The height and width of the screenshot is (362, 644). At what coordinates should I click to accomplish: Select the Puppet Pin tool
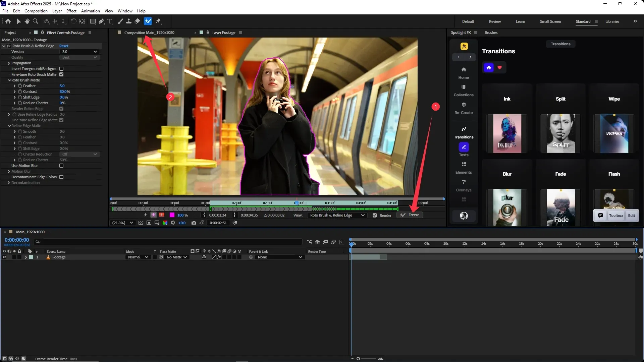[158, 21]
